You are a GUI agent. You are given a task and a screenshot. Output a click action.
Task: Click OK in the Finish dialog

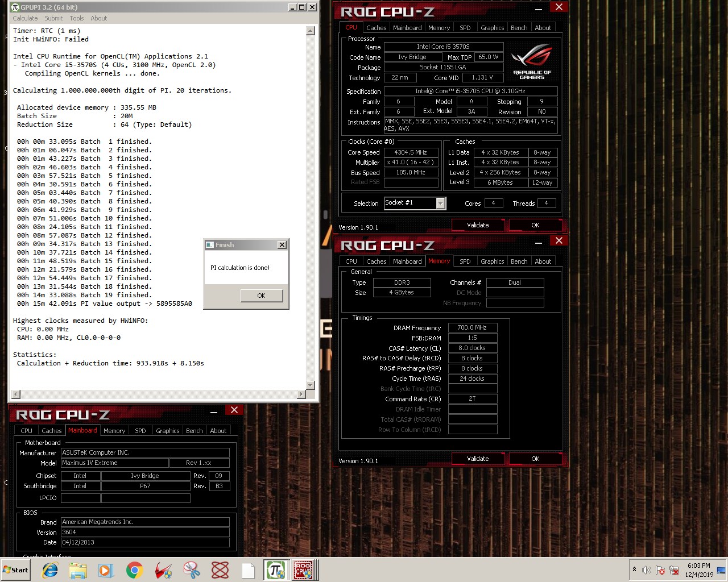[x=261, y=296]
